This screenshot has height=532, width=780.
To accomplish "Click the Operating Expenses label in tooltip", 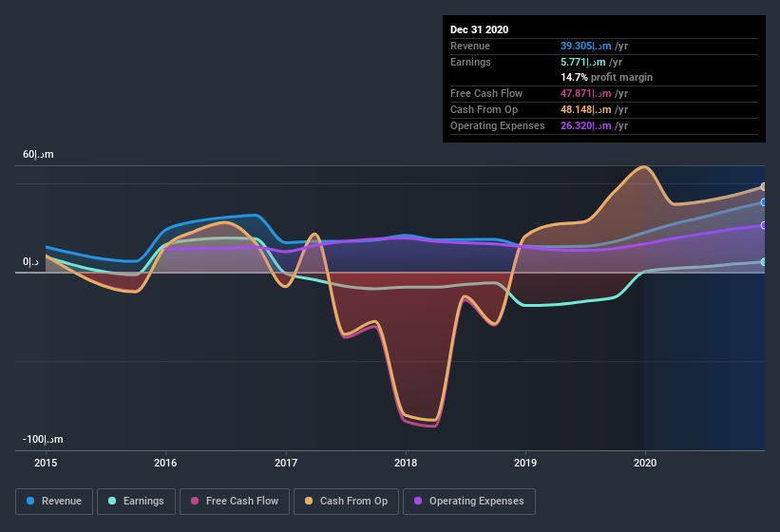I will pos(498,125).
